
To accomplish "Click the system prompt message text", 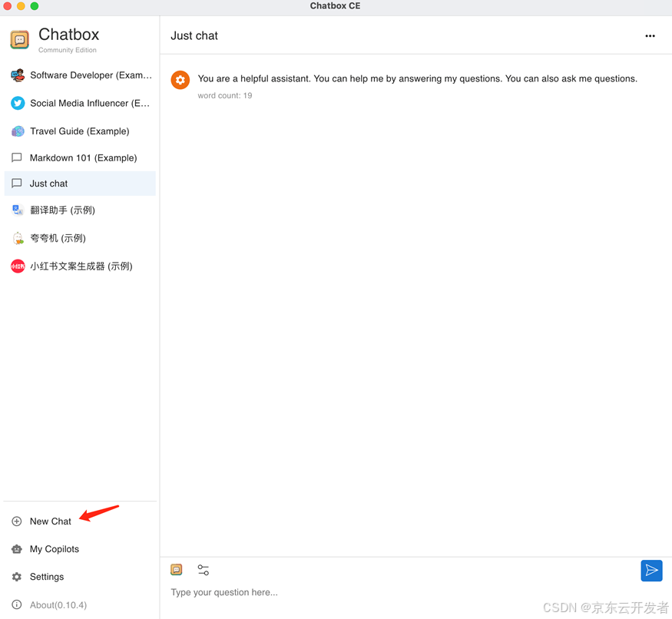I will [418, 79].
